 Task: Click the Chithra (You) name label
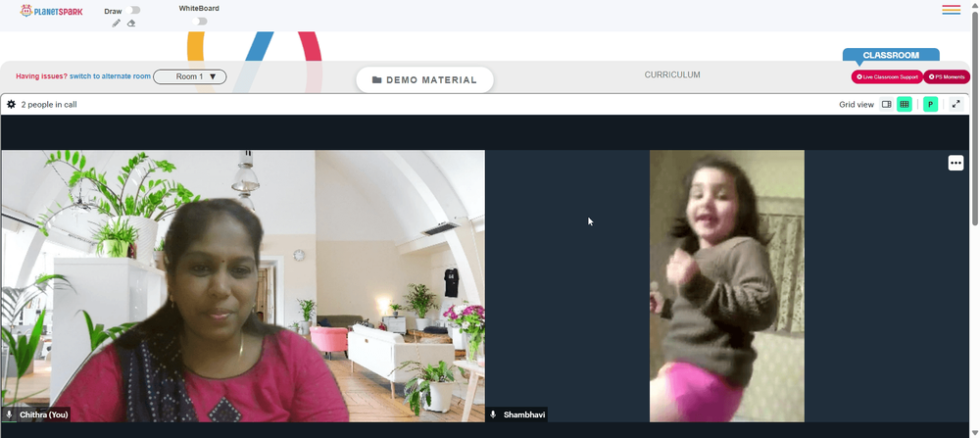(44, 414)
